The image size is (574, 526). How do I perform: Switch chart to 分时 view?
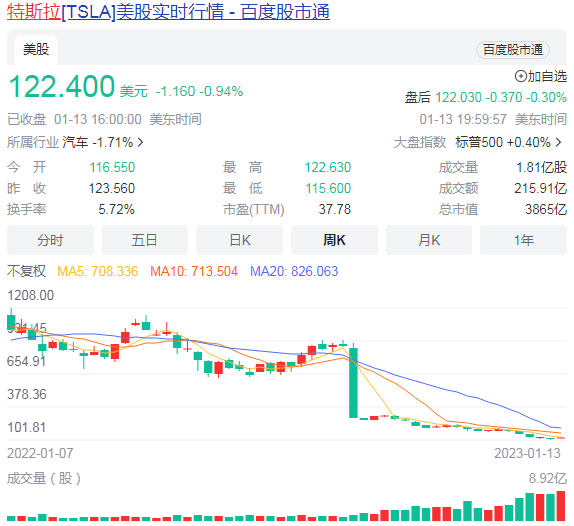coord(50,240)
